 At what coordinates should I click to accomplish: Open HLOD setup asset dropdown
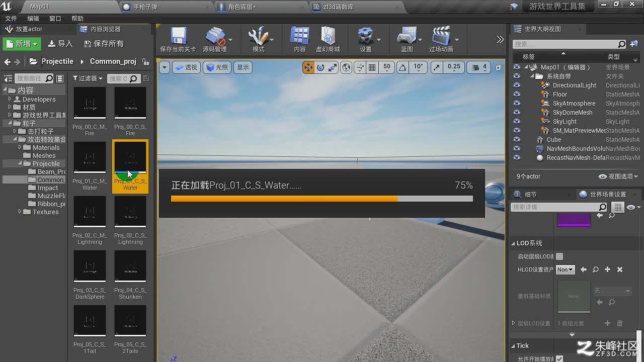(566, 269)
